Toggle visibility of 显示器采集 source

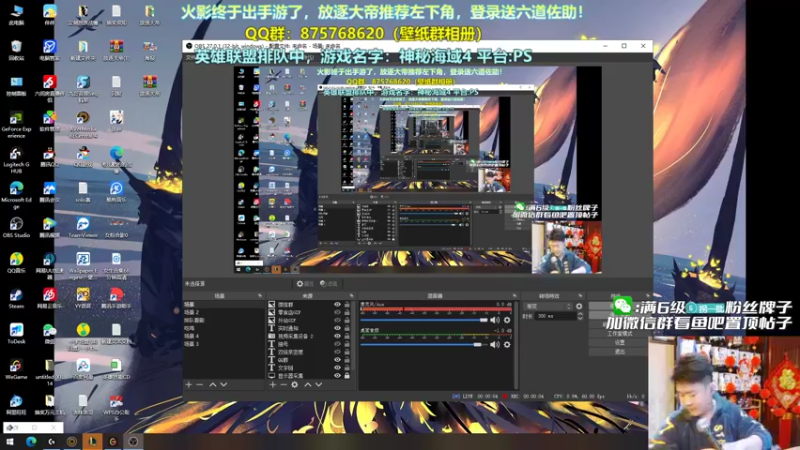point(337,376)
